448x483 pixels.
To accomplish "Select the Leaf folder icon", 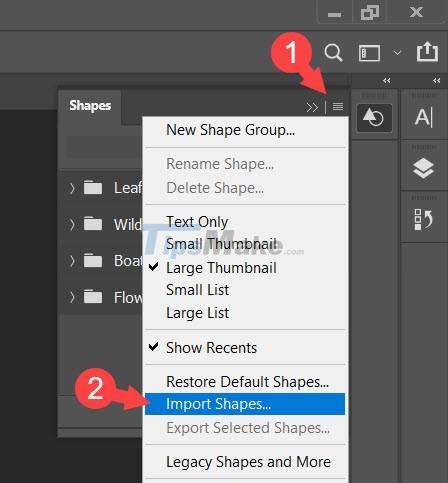I will [93, 187].
